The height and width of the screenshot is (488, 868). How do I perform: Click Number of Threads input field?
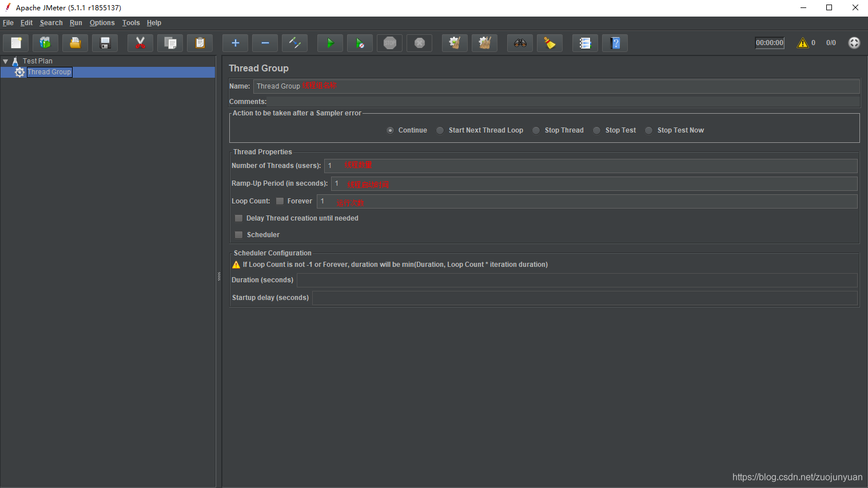click(x=591, y=166)
